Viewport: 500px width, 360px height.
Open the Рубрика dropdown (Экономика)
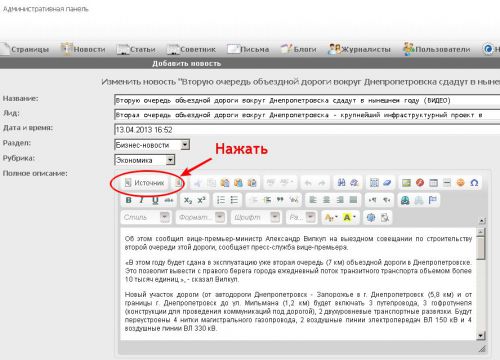pos(145,160)
